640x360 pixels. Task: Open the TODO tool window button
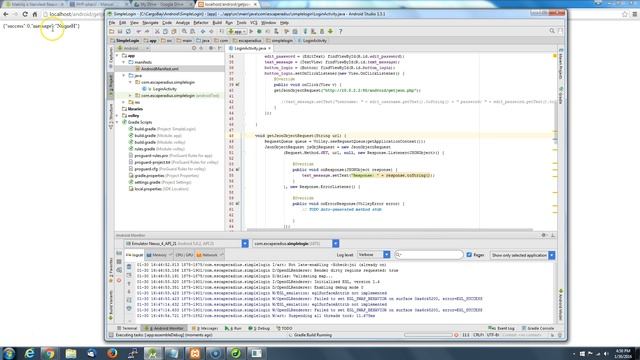pos(284,328)
